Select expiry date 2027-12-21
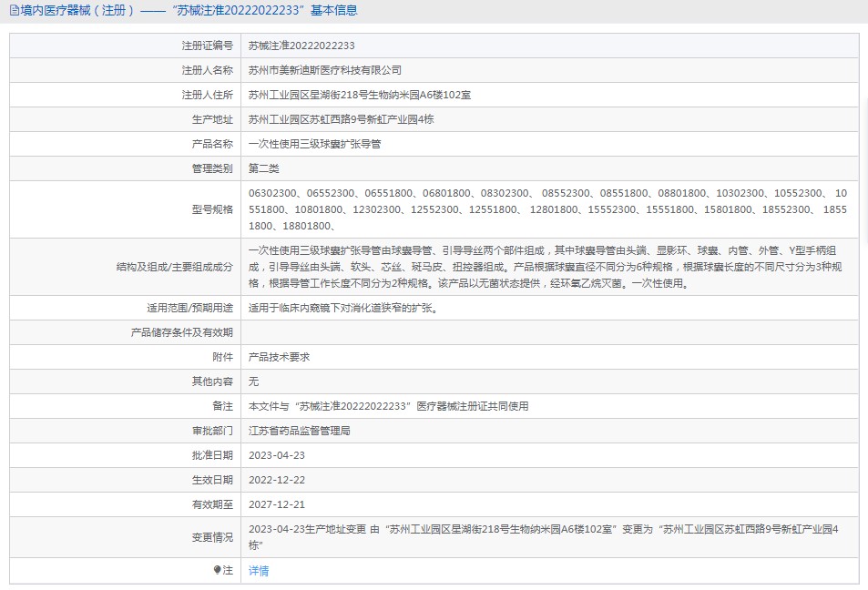The width and height of the screenshot is (868, 590). click(x=277, y=504)
